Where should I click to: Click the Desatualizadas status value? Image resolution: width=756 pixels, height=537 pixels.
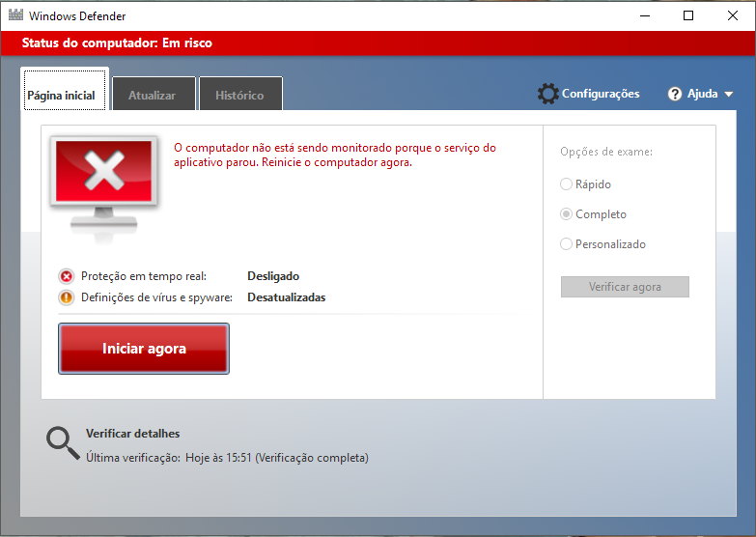pos(287,297)
